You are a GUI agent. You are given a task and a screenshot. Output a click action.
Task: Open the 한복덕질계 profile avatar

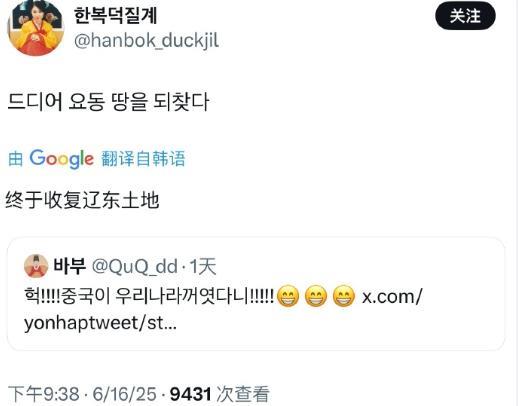tap(36, 27)
